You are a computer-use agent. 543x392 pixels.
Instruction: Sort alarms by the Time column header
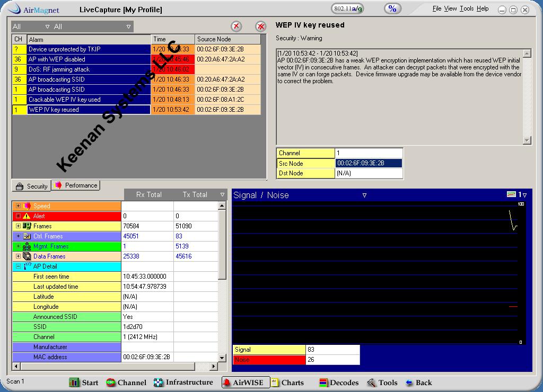173,39
